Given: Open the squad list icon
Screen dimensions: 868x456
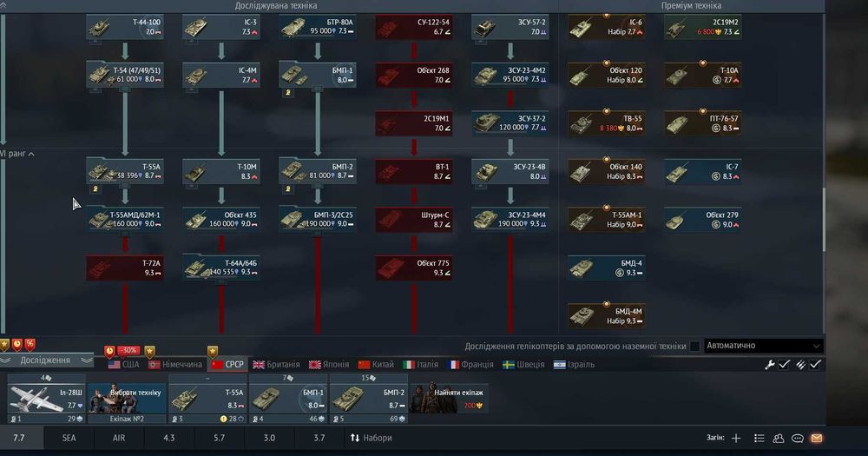Looking at the screenshot, I should click(x=759, y=438).
